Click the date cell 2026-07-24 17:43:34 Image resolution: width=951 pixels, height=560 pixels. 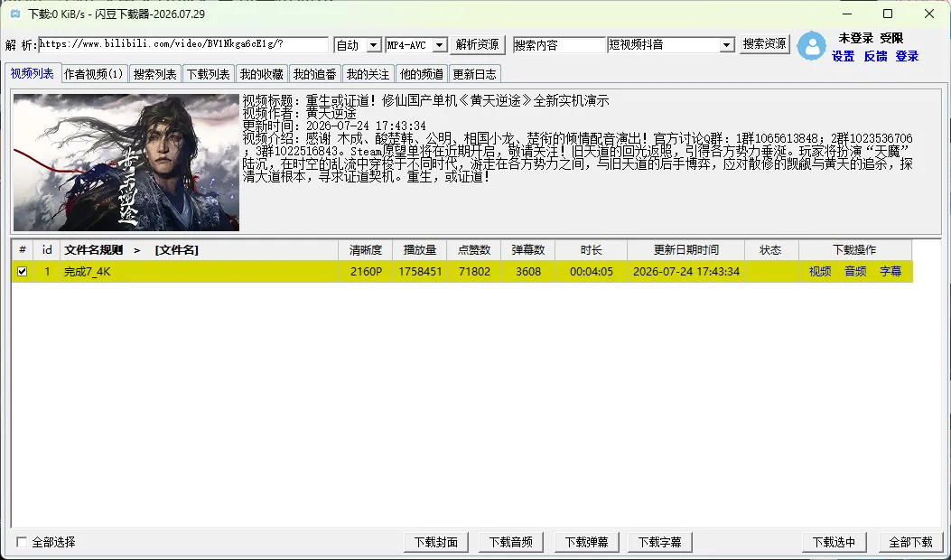tap(686, 272)
